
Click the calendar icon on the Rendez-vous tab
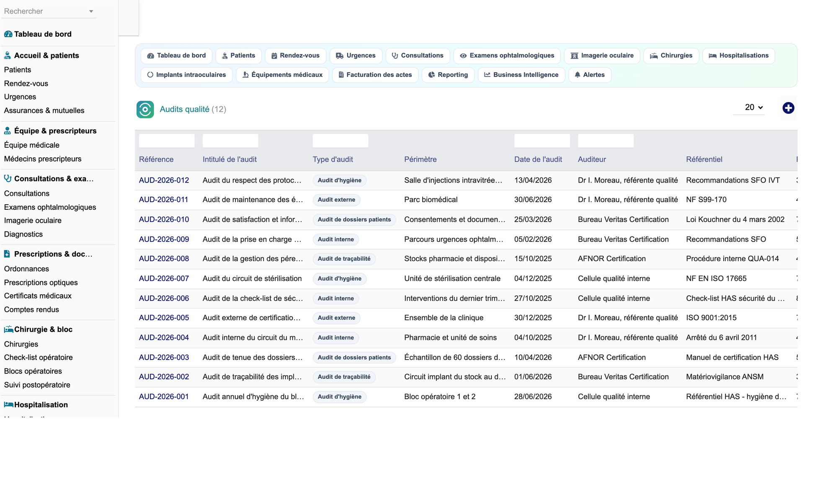pyautogui.click(x=274, y=56)
